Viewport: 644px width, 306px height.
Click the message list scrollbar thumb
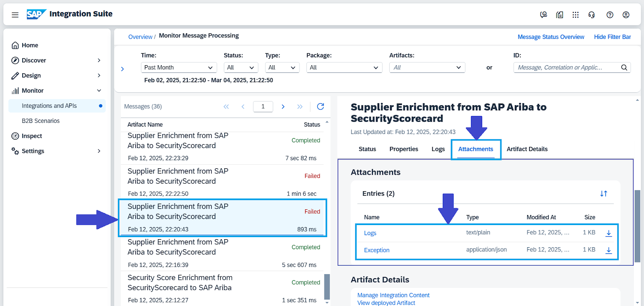pyautogui.click(x=327, y=287)
